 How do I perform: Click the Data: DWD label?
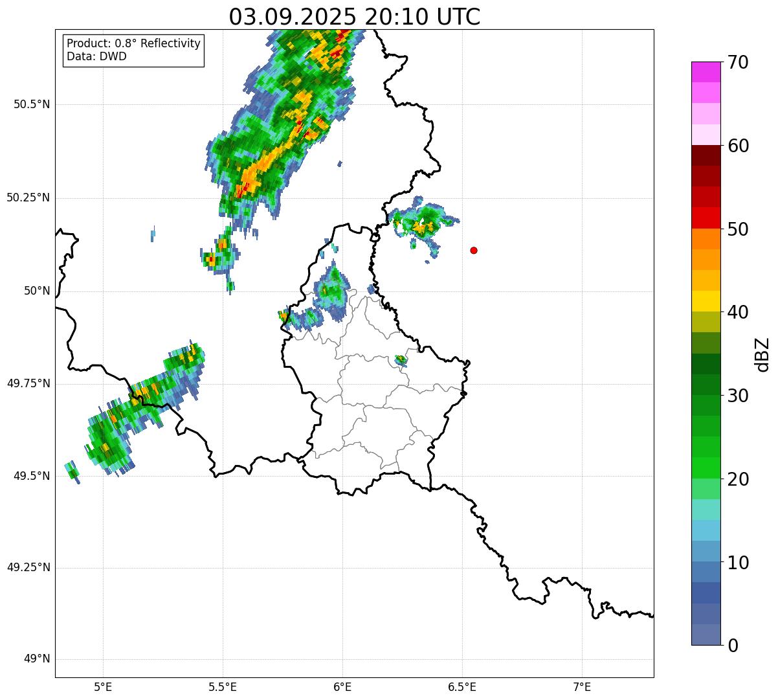coord(96,56)
